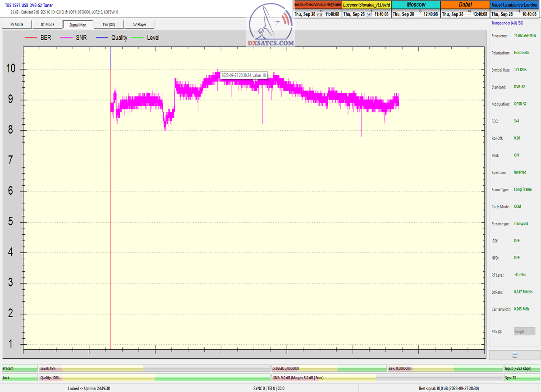Click the panel button below MIS dropdown
The width and height of the screenshot is (541, 392).
tap(515, 355)
